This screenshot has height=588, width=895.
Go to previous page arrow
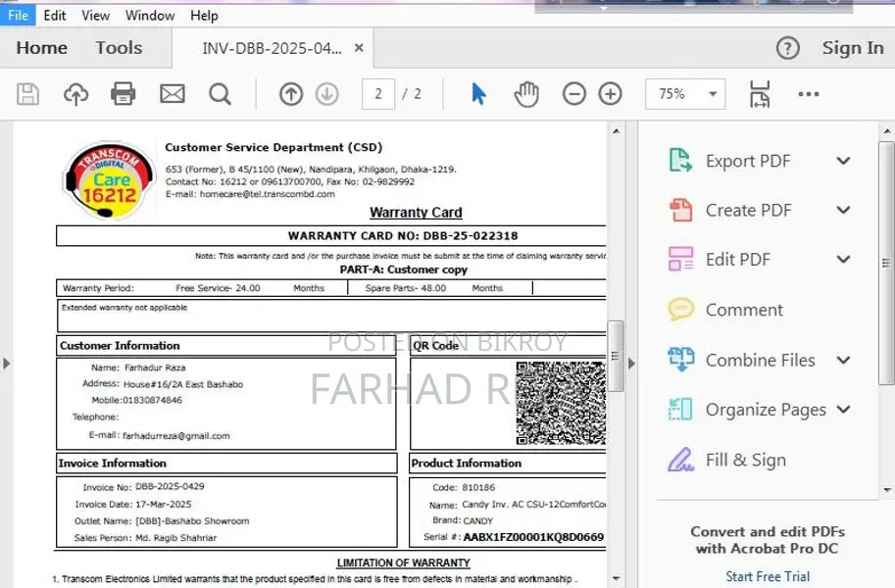(x=291, y=94)
